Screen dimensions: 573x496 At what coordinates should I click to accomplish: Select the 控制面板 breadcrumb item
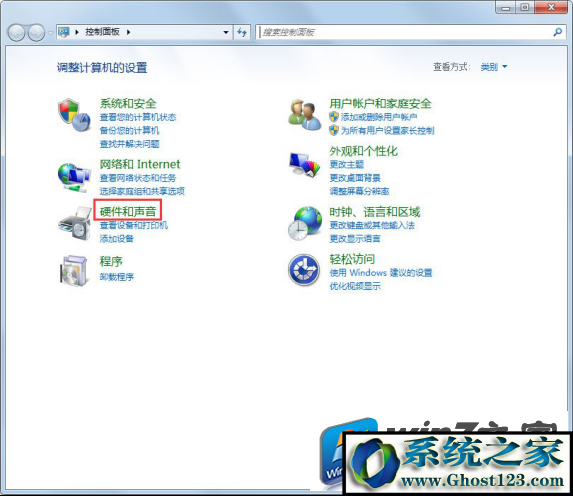[x=102, y=32]
